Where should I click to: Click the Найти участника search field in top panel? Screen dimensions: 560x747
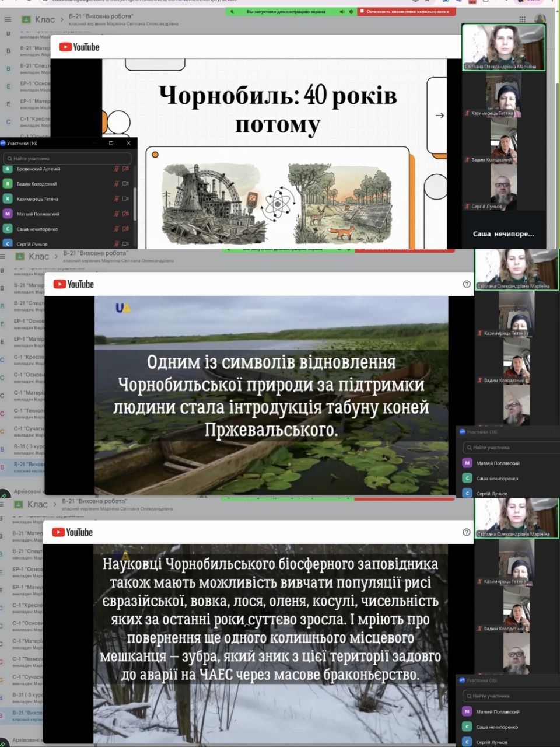click(x=67, y=158)
